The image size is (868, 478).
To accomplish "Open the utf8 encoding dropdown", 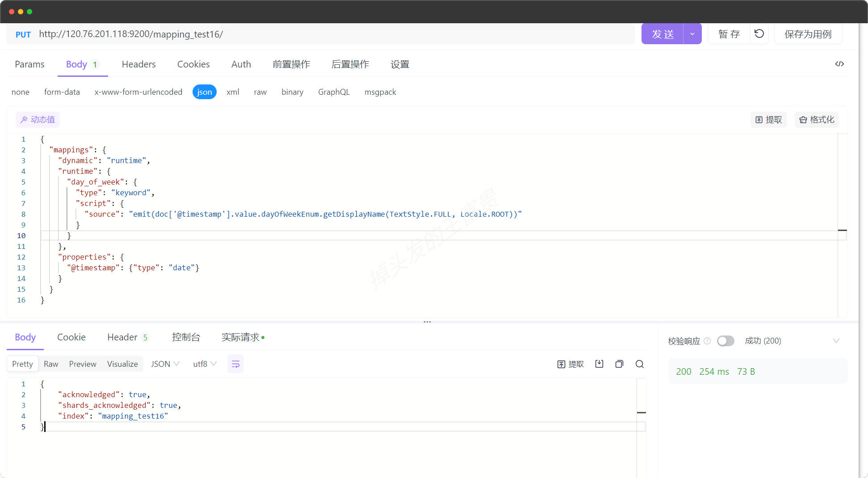I will coord(205,364).
